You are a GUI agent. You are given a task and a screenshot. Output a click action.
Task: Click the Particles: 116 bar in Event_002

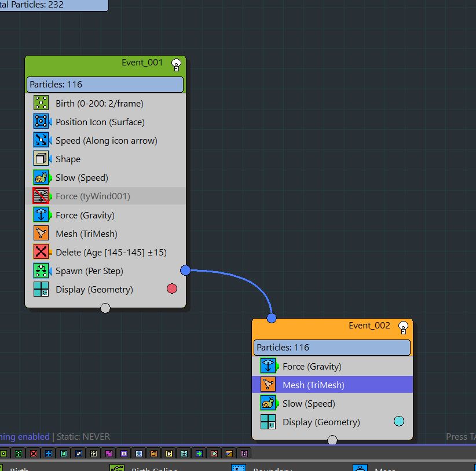[332, 348]
